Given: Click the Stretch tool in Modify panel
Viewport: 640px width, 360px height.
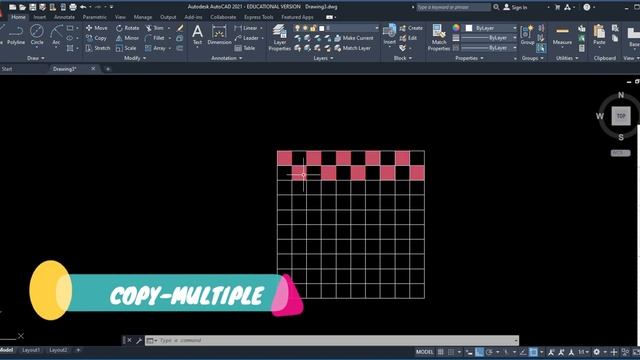Looking at the screenshot, I should (x=98, y=48).
